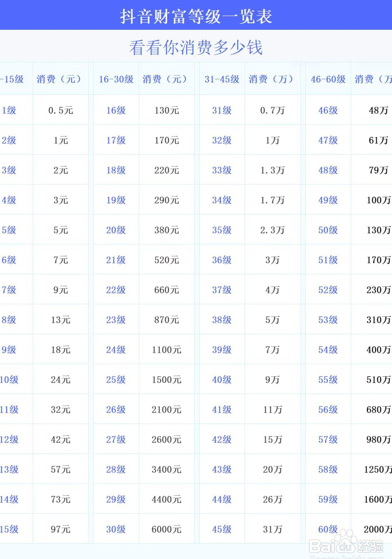Click the '32元' value

point(61,410)
